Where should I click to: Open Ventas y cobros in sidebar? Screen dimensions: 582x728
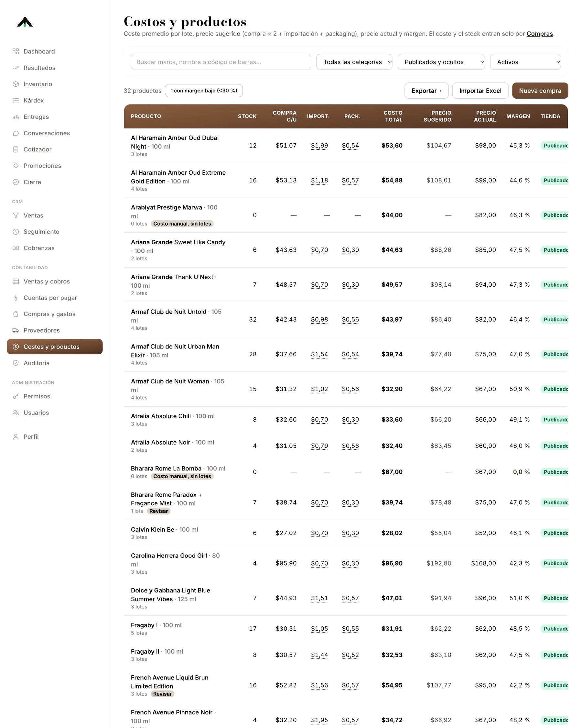[55, 281]
